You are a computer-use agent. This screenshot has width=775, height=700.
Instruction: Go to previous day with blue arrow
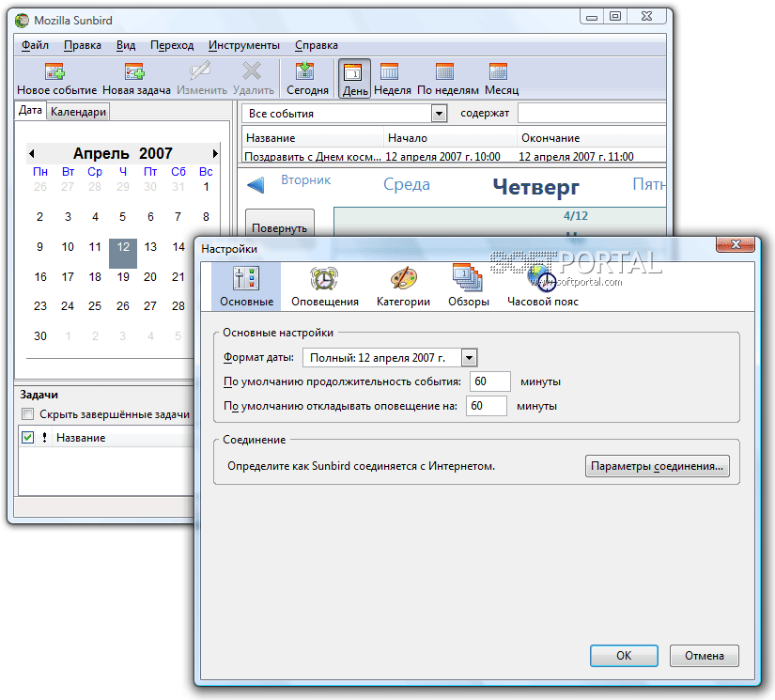coord(256,185)
